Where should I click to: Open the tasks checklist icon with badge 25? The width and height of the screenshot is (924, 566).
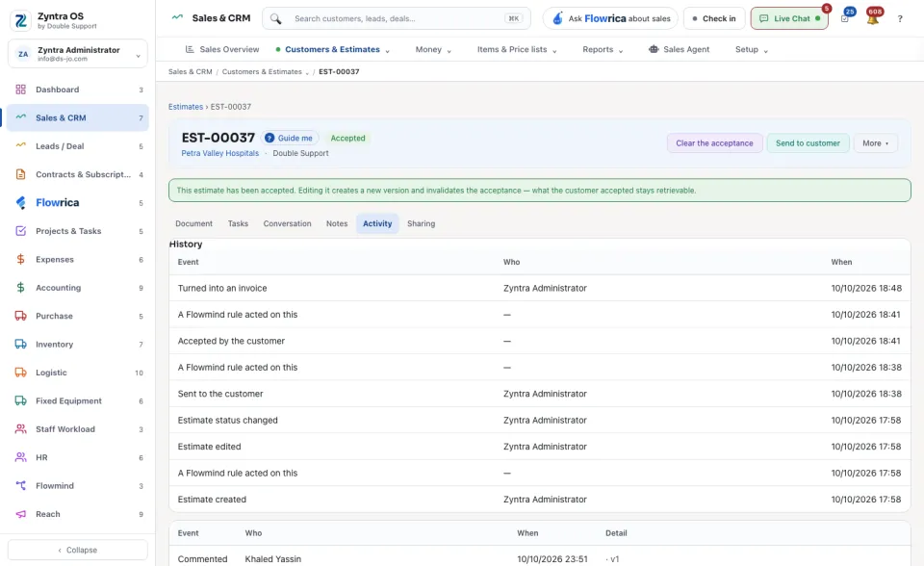[844, 19]
